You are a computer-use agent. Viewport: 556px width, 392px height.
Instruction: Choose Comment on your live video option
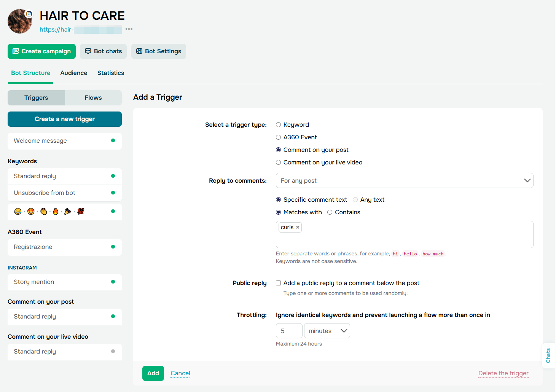pyautogui.click(x=279, y=163)
